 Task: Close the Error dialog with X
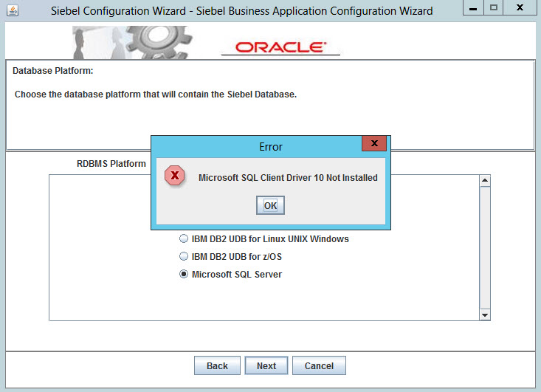(374, 143)
